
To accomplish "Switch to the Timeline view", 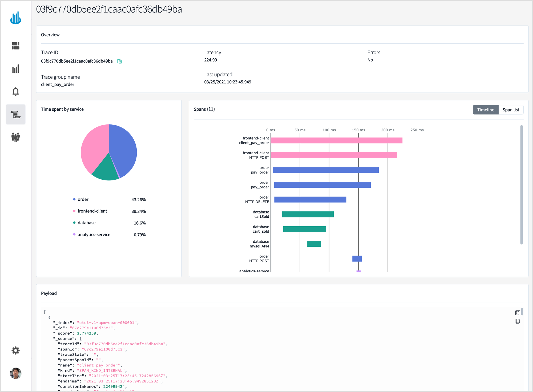I will [x=485, y=110].
